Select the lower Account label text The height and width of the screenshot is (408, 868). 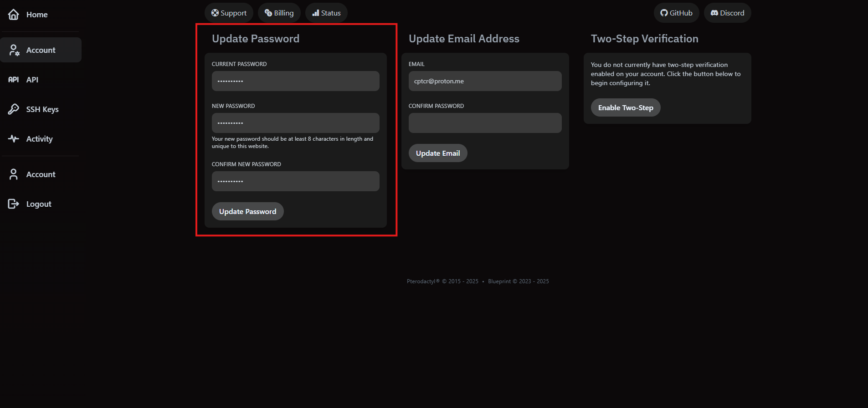pyautogui.click(x=41, y=174)
